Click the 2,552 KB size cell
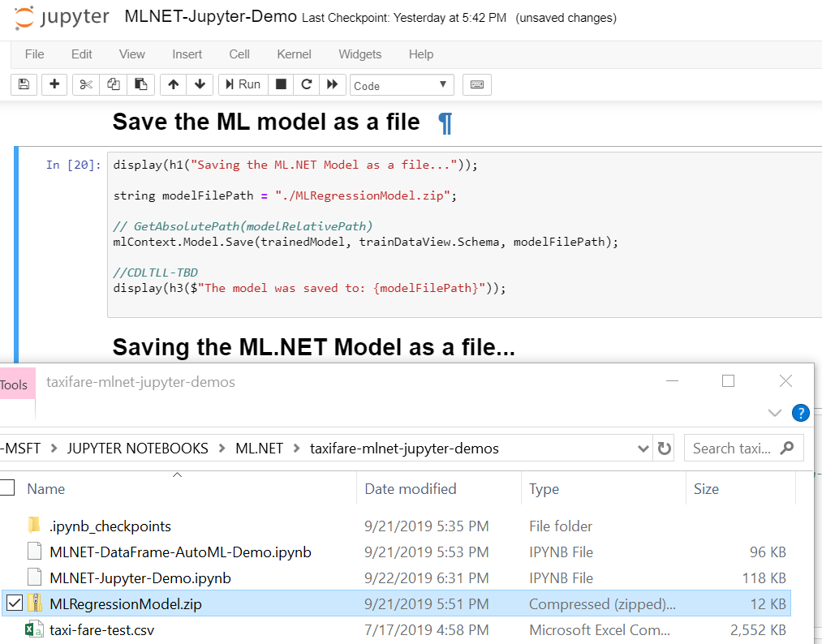 [x=758, y=630]
